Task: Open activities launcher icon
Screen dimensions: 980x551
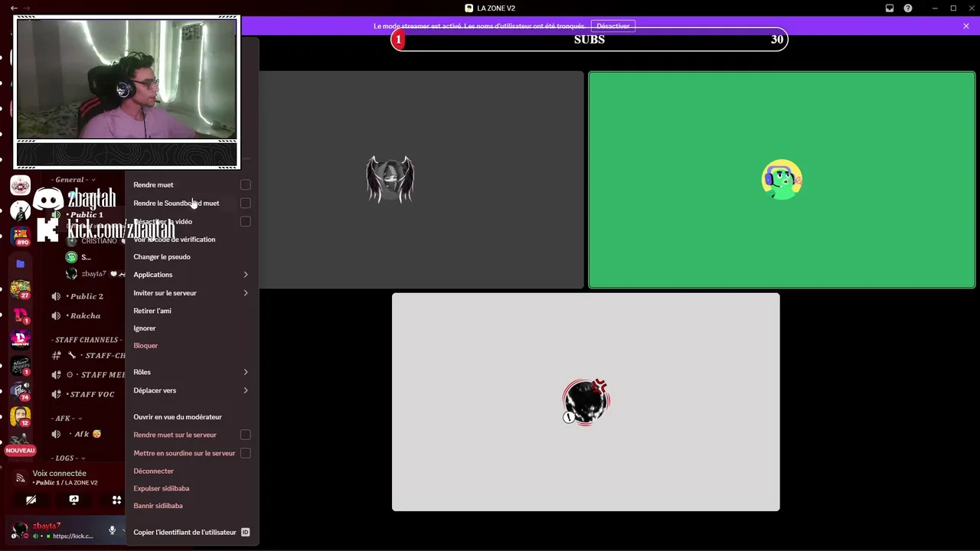Action: click(116, 500)
